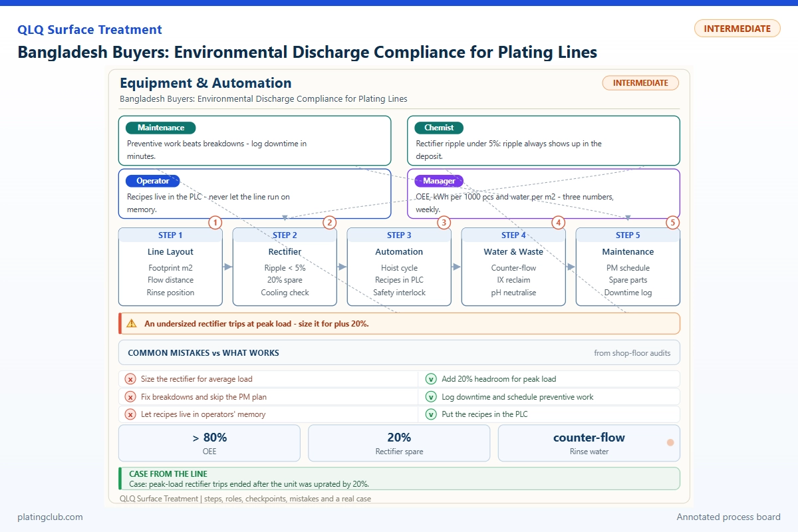The image size is (798, 532).
Task: Click the 'Equipment & Automation' card title
Action: coord(205,83)
